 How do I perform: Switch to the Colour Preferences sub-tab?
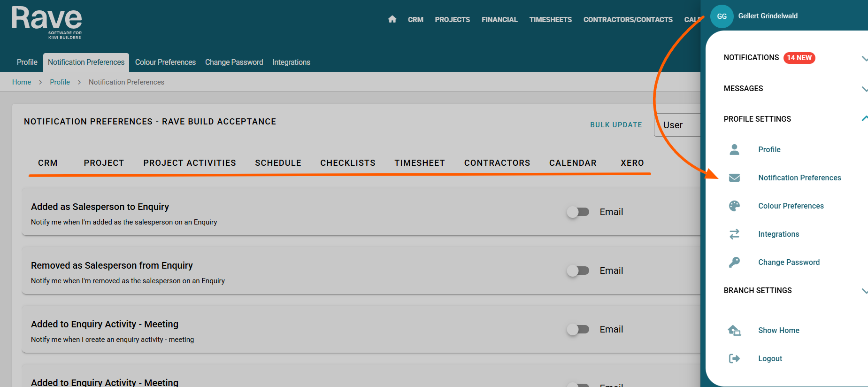[x=165, y=62]
